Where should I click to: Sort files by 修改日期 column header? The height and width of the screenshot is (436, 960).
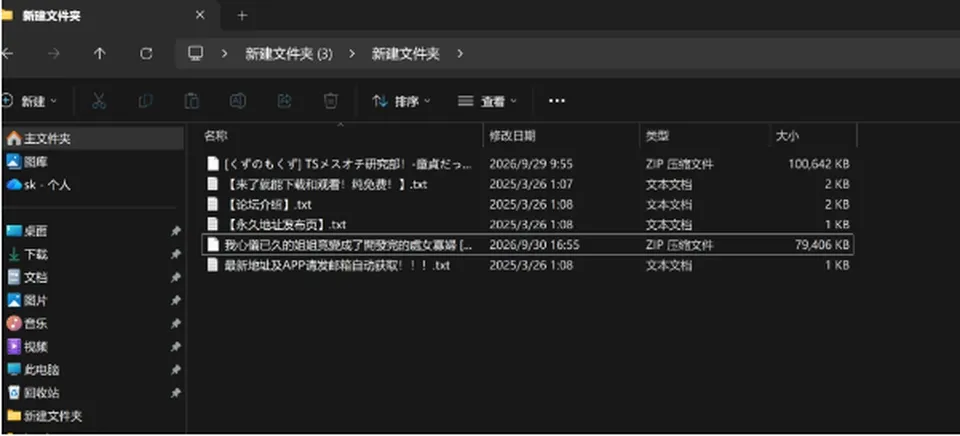(512, 136)
